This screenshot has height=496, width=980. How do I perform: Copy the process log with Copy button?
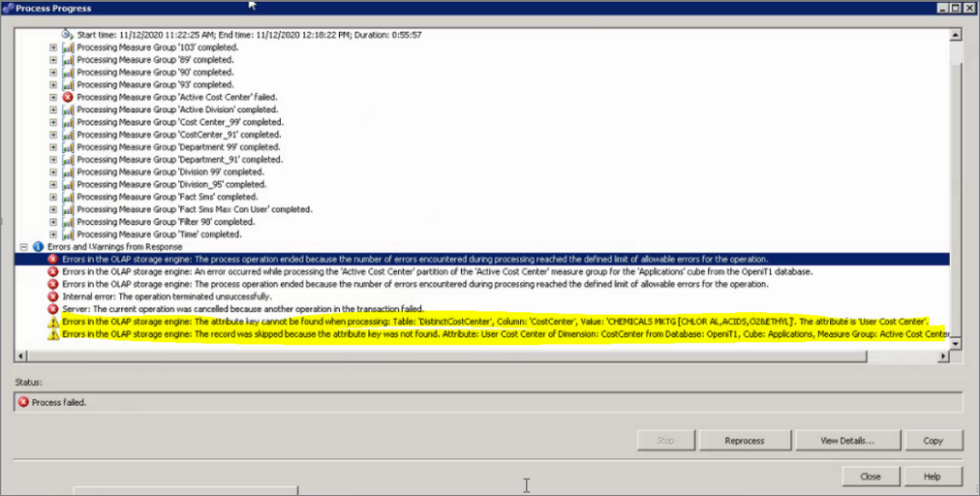tap(934, 441)
